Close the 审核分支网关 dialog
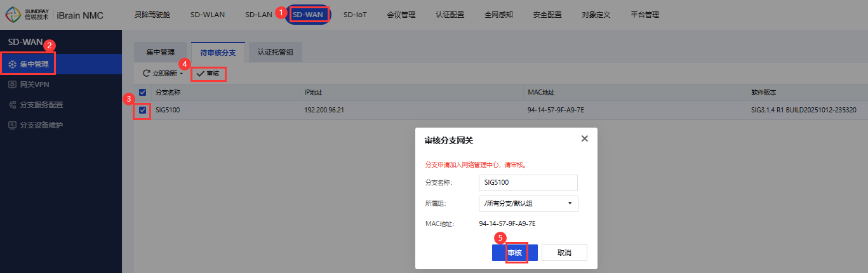 tap(584, 138)
